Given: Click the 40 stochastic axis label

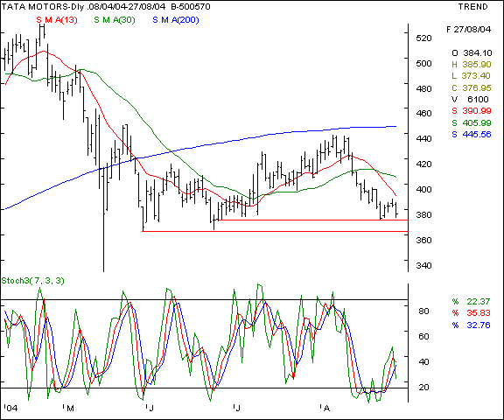Looking at the screenshot, I should 423,362.
